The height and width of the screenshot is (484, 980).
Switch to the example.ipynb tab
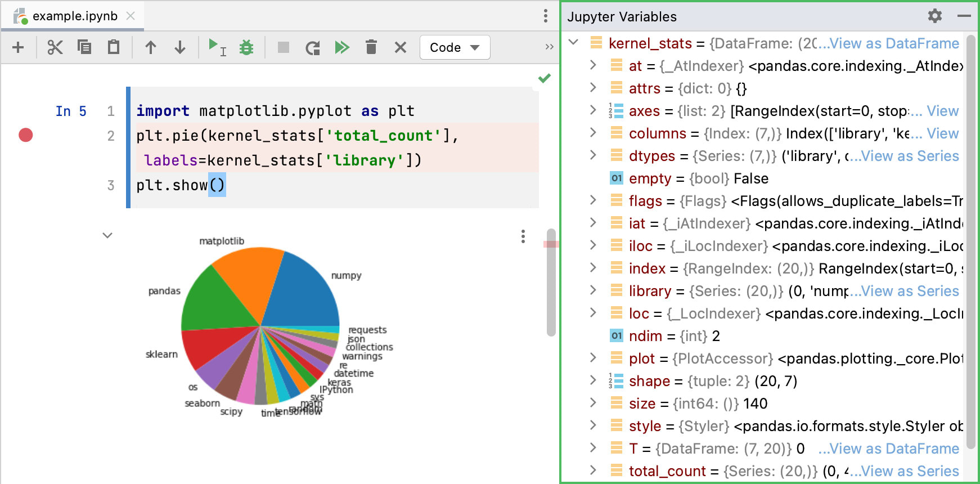point(74,16)
